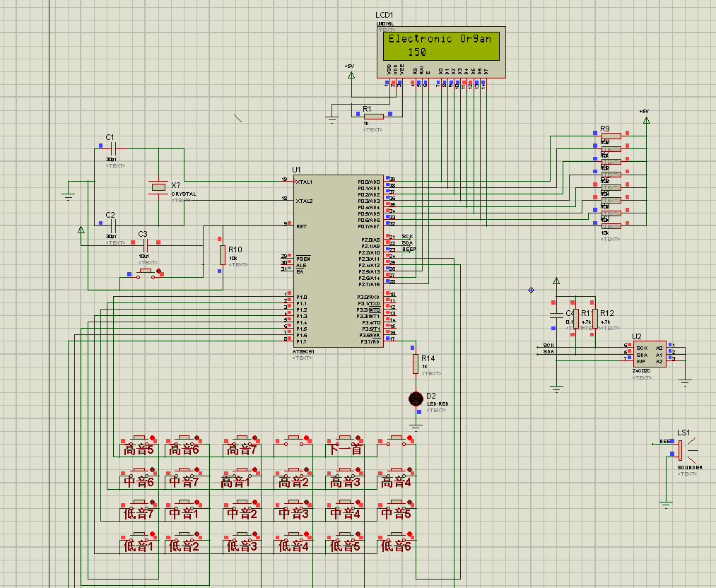Select the U1 AT89C51 microcontroller body
The height and width of the screenshot is (588, 716).
tap(339, 261)
